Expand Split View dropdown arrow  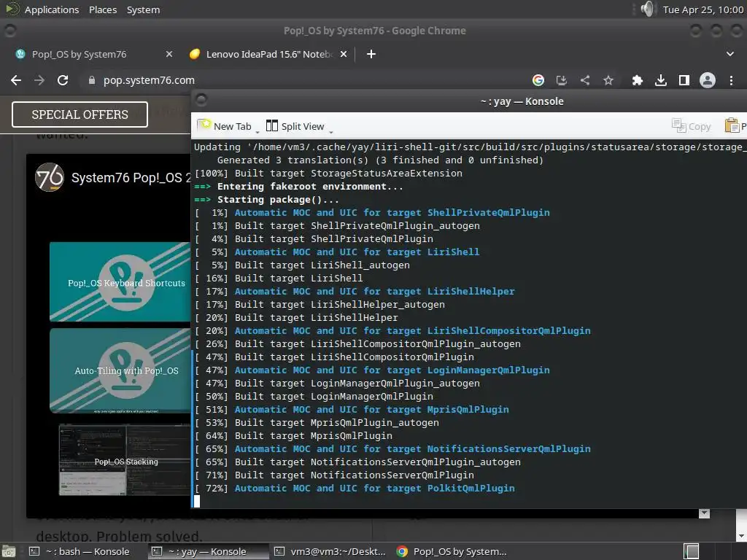[330, 131]
